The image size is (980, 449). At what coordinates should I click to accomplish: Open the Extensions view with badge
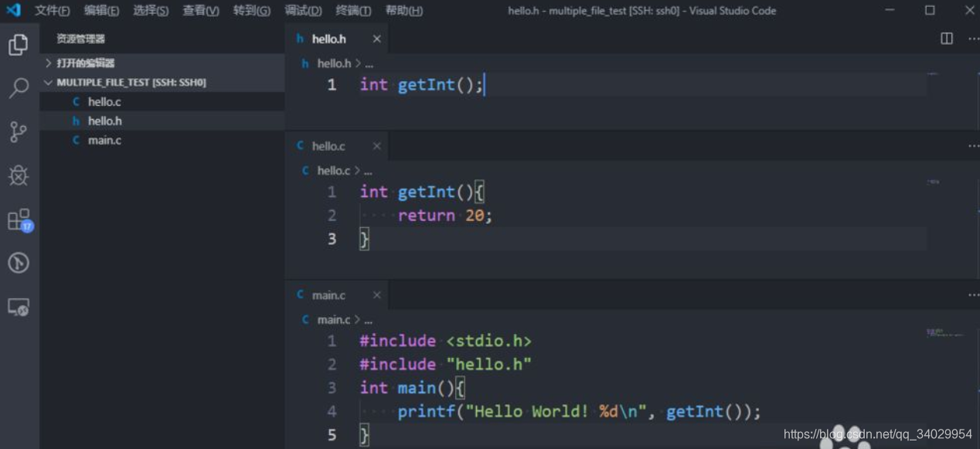coord(19,219)
